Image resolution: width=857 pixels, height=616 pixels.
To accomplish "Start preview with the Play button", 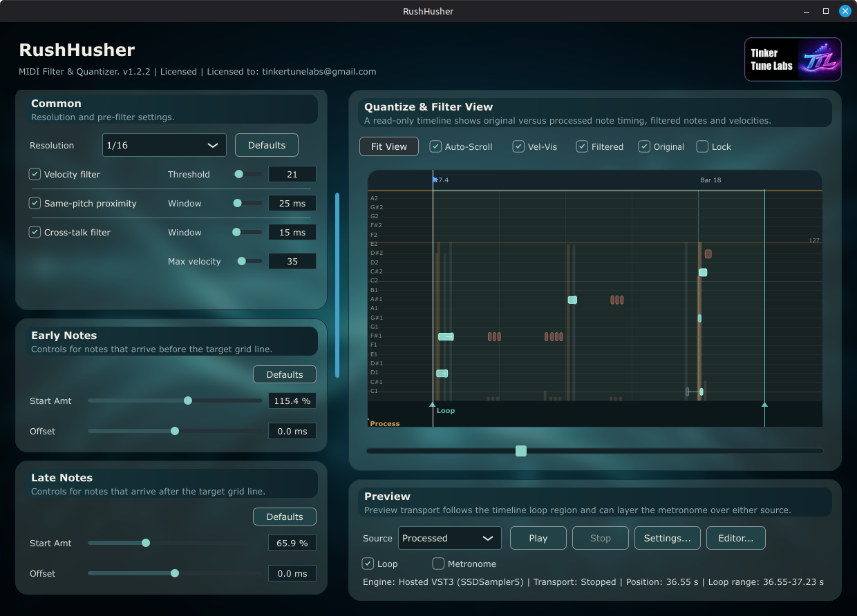I will [x=538, y=538].
